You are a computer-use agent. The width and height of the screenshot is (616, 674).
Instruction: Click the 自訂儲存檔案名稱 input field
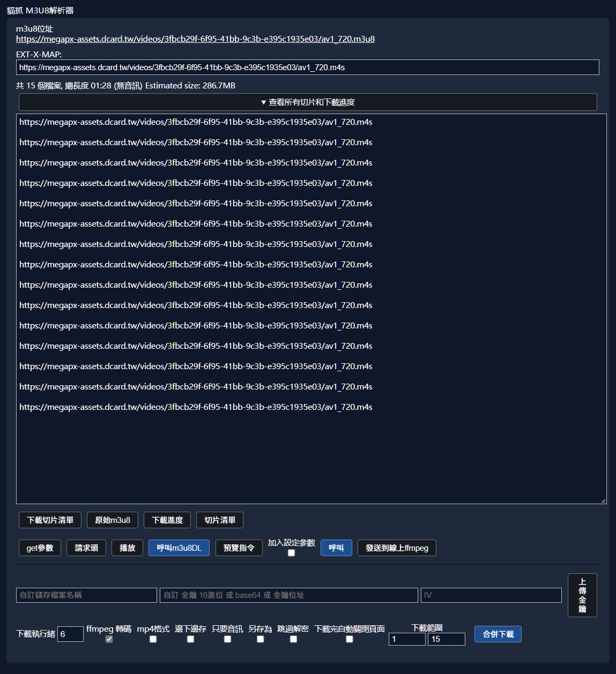coord(86,595)
